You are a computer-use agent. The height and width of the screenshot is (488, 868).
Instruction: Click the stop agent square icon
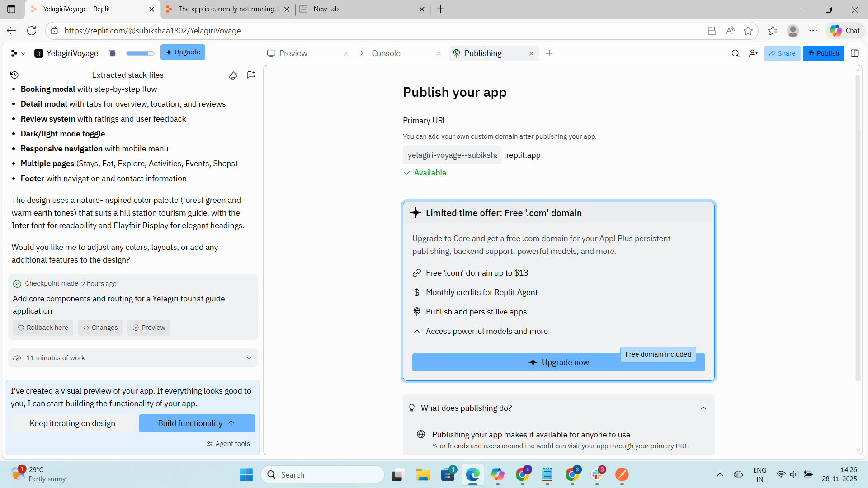(112, 53)
